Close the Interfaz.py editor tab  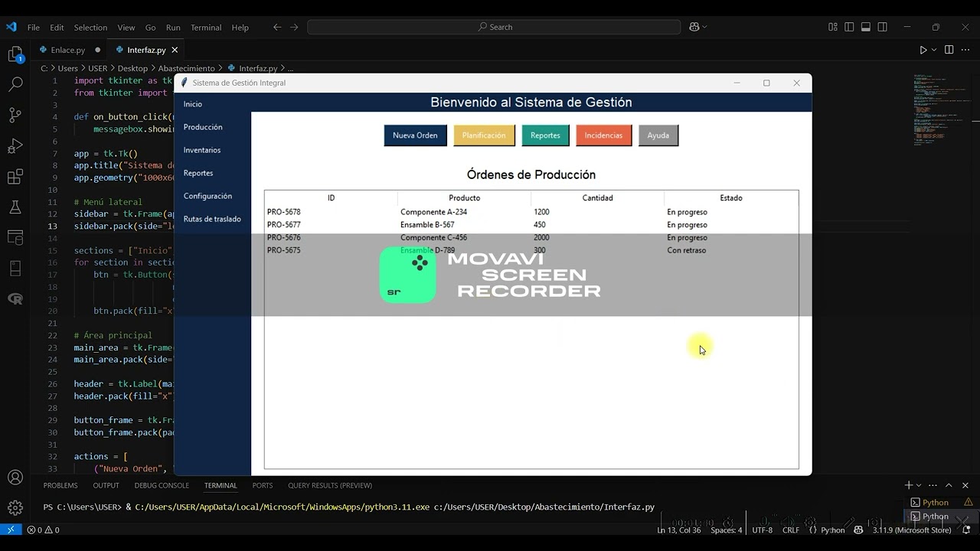click(x=175, y=50)
